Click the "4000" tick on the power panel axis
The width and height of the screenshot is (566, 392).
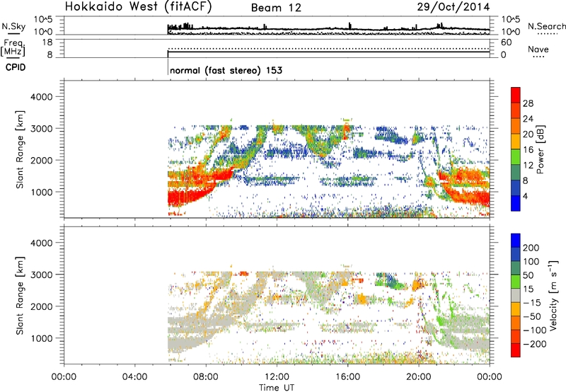click(x=42, y=97)
